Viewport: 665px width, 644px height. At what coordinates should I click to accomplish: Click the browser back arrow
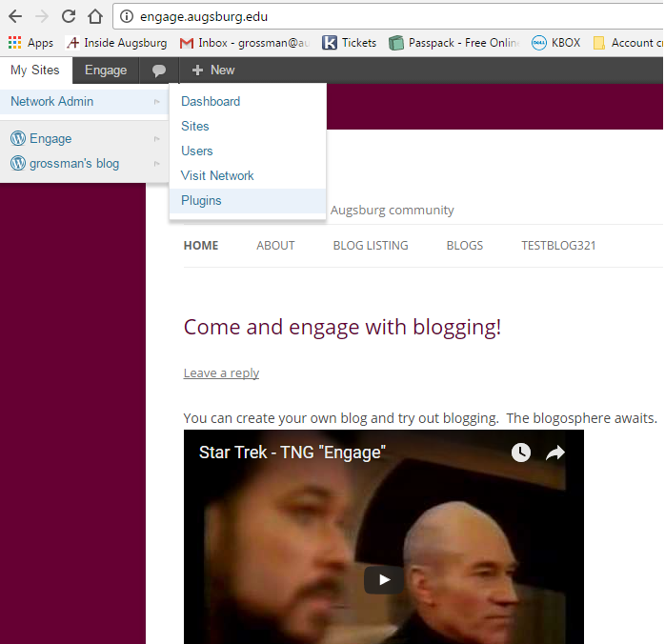click(15, 16)
